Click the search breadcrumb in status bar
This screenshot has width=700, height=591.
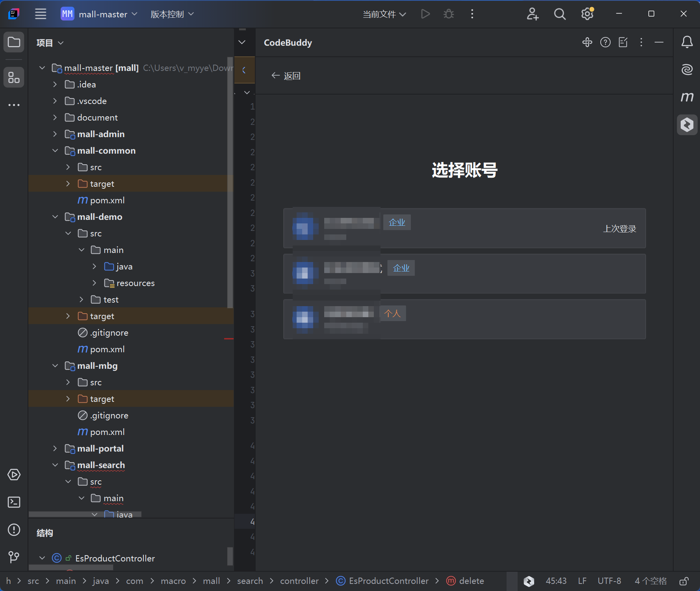click(x=250, y=581)
